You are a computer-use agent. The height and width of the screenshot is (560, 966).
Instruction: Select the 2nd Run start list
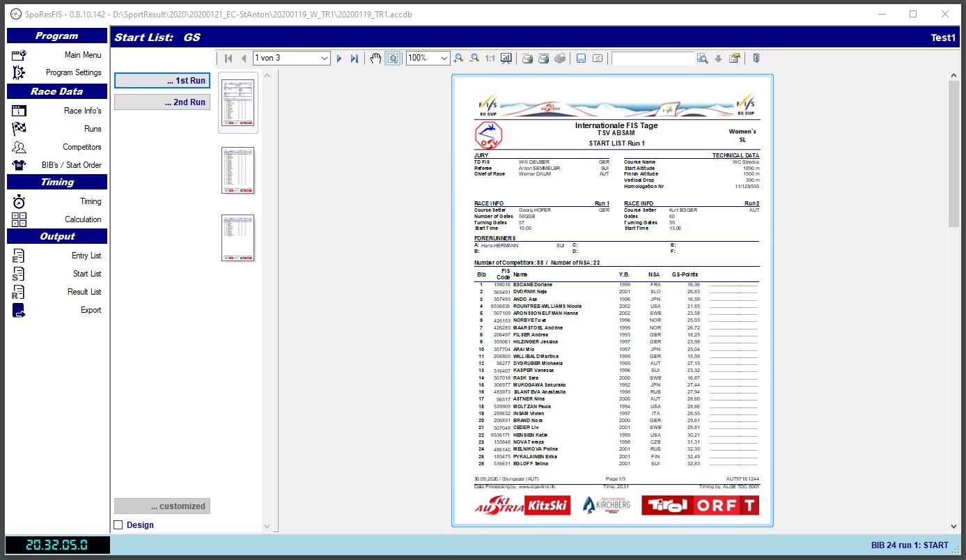[162, 102]
